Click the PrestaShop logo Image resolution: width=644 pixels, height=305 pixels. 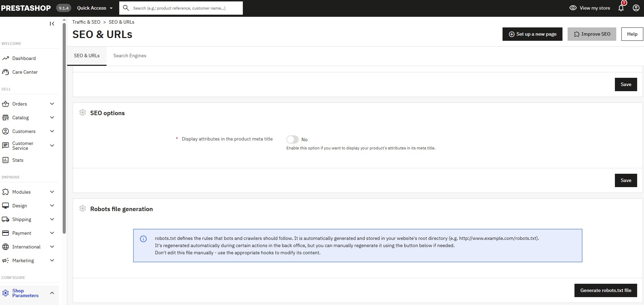[x=26, y=8]
